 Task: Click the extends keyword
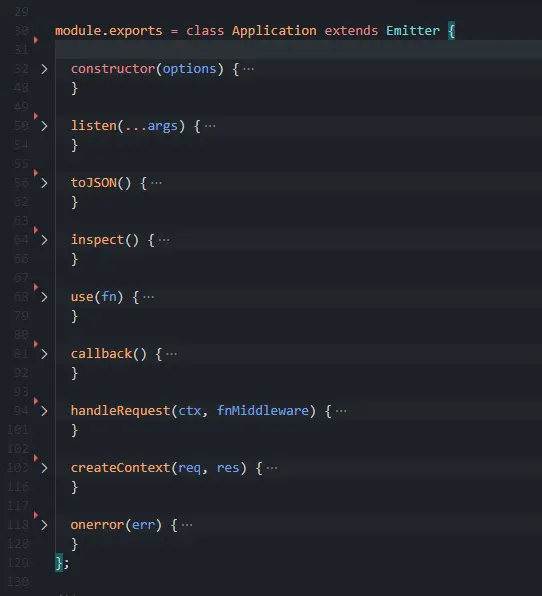351,30
